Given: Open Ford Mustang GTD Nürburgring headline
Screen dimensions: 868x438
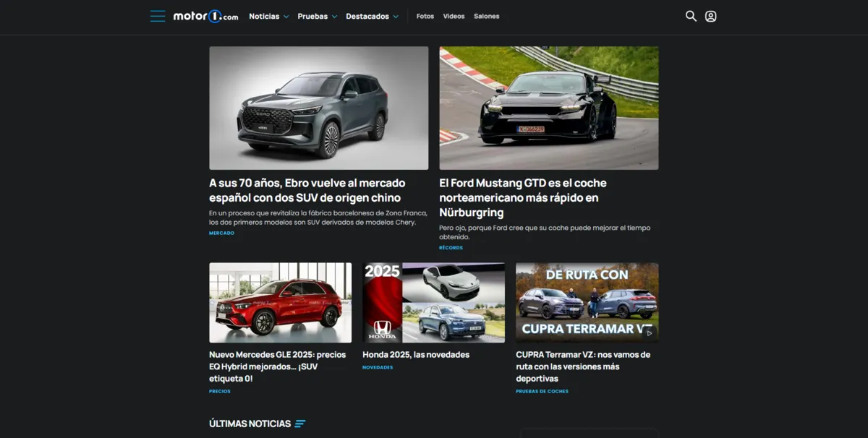Looking at the screenshot, I should (523, 197).
